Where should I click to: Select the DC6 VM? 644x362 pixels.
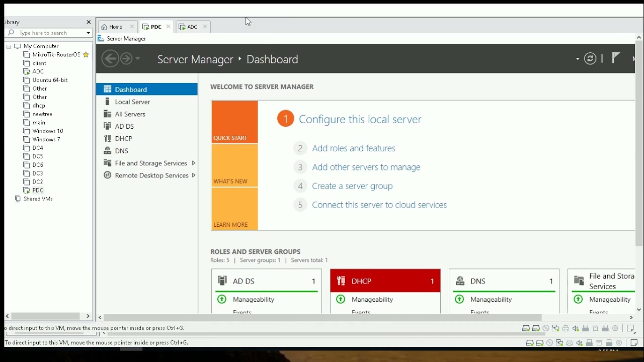38,165
